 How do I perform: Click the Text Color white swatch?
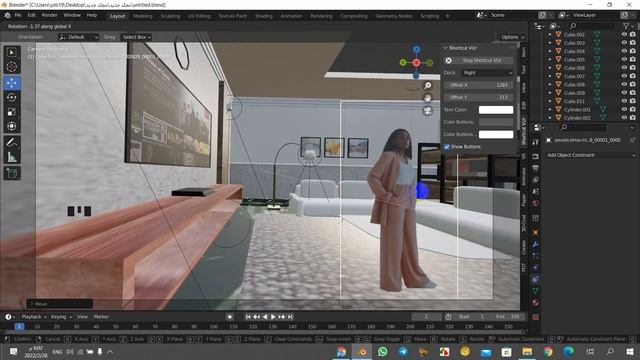(496, 110)
